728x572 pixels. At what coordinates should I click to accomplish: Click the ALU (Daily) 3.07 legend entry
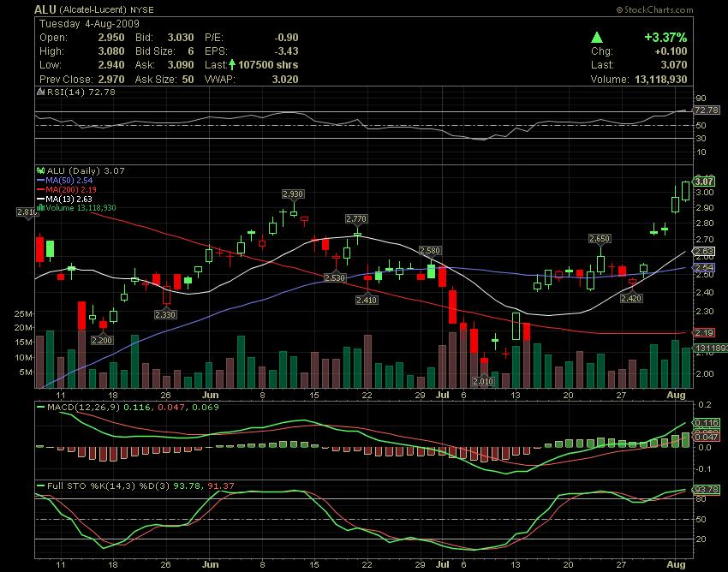(x=86, y=171)
